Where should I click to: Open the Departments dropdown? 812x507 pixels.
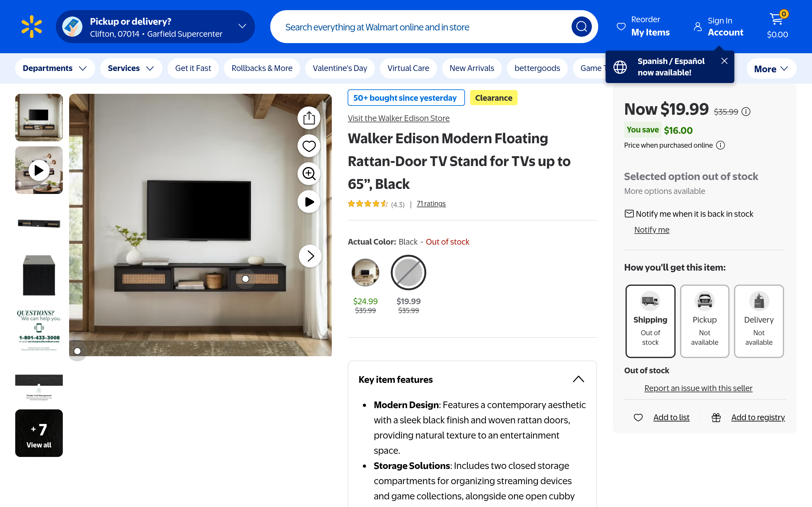(x=55, y=68)
